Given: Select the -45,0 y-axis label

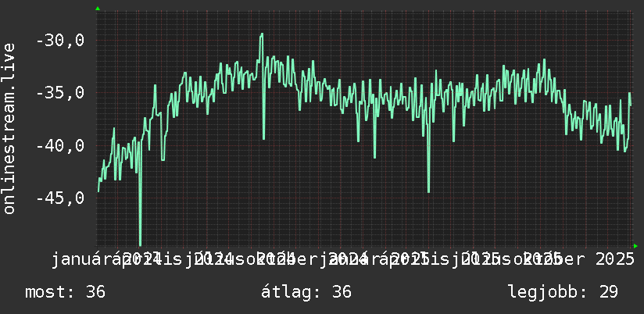Looking at the screenshot, I should 60,198.
